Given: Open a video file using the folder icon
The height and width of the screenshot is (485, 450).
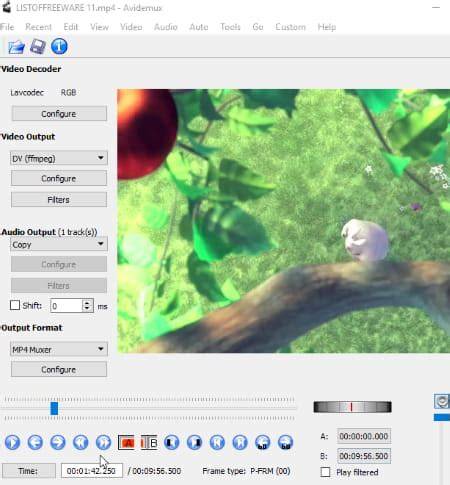Looking at the screenshot, I should [x=16, y=47].
